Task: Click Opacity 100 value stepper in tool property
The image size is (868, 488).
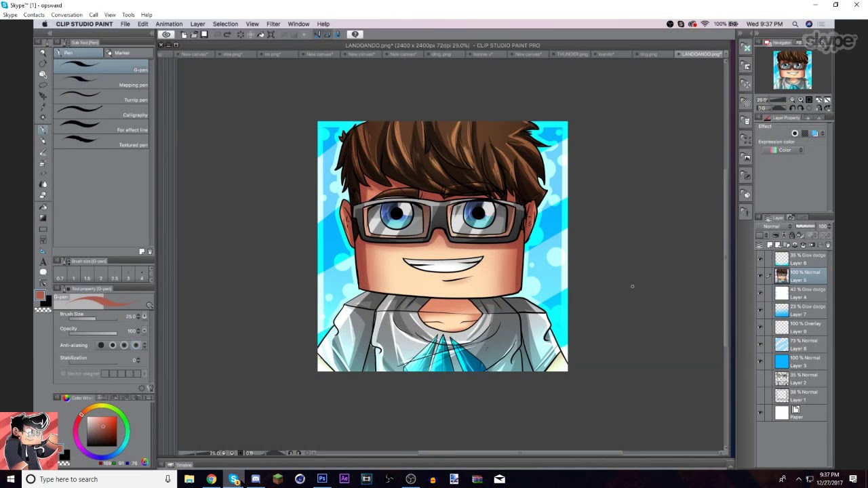Action: tap(138, 331)
